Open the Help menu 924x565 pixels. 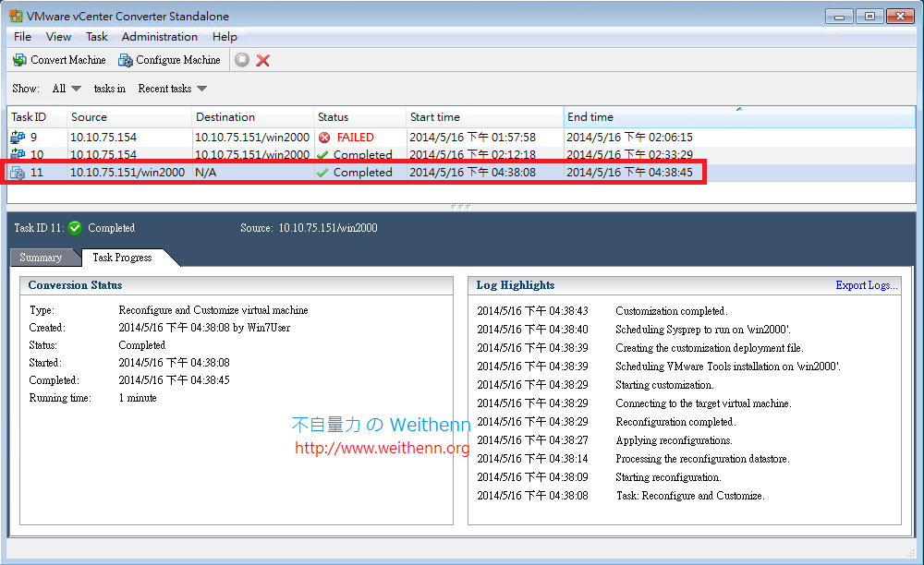225,37
